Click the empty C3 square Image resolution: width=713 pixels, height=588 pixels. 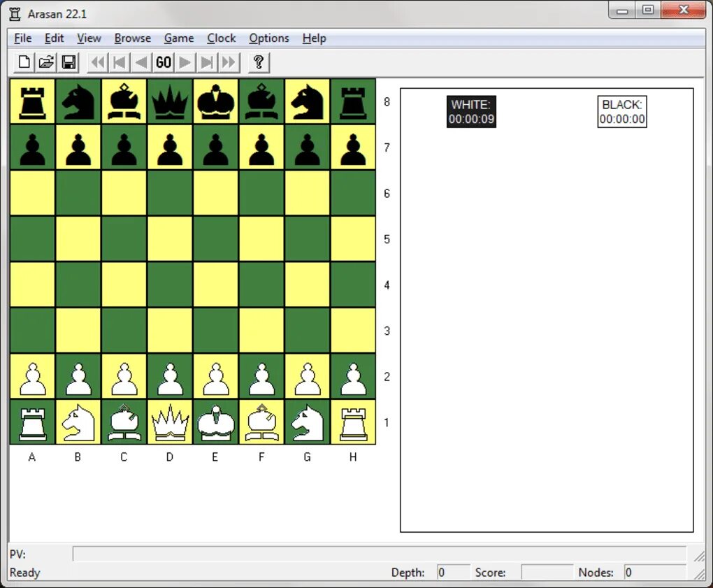[124, 331]
